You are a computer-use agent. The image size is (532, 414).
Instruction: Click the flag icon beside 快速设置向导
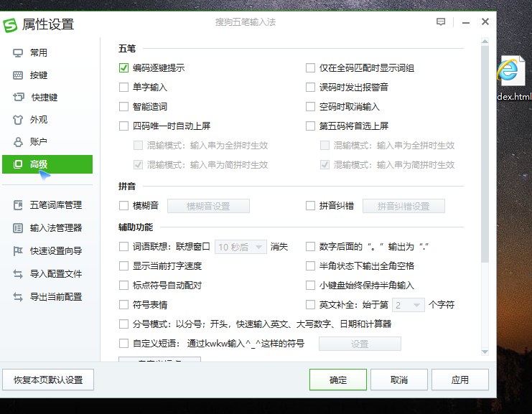coord(18,251)
